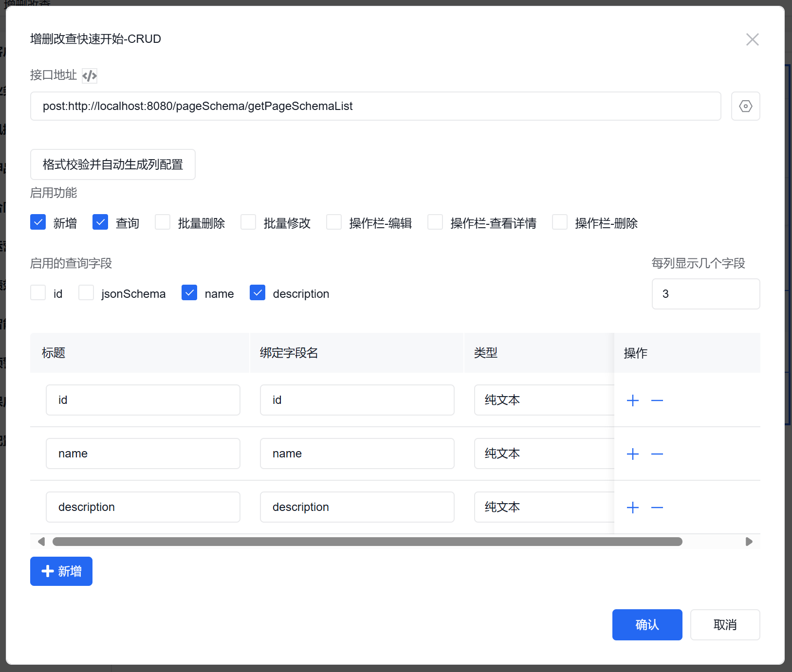Enable the jsonSchema query field checkbox

(86, 293)
